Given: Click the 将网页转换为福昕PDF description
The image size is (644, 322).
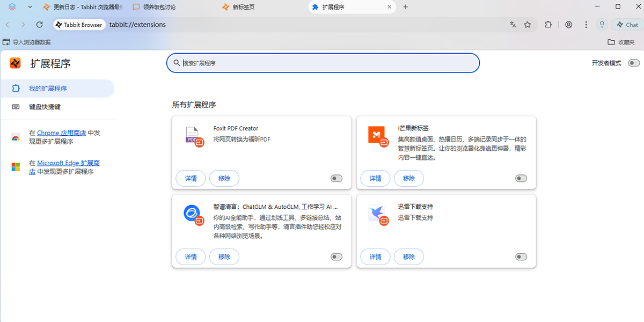Looking at the screenshot, I should point(242,139).
